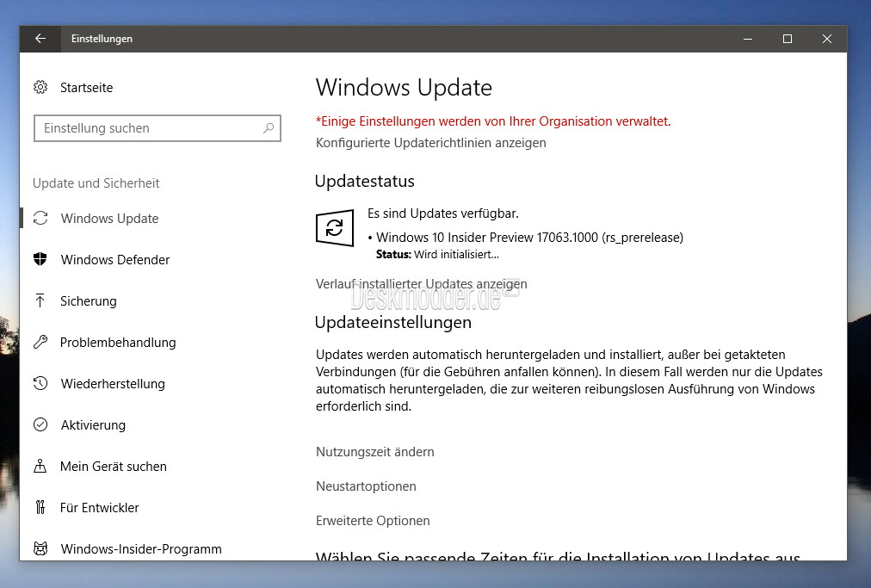The image size is (871, 588).
Task: Click the Mein Gerät suchen person icon
Action: [40, 466]
